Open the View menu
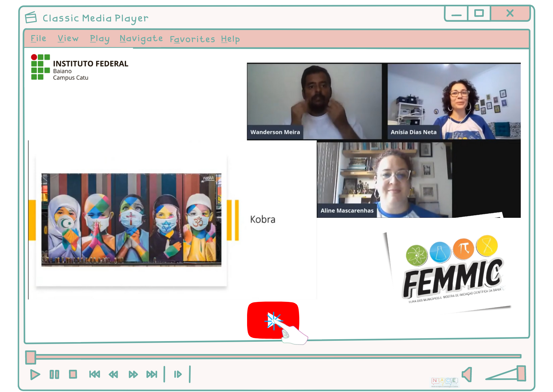 pyautogui.click(x=68, y=39)
